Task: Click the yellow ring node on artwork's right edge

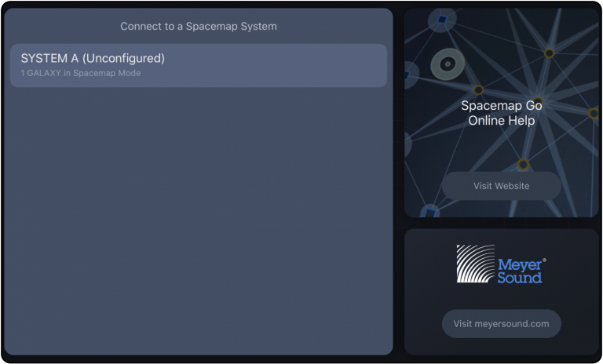Action: pyautogui.click(x=594, y=114)
